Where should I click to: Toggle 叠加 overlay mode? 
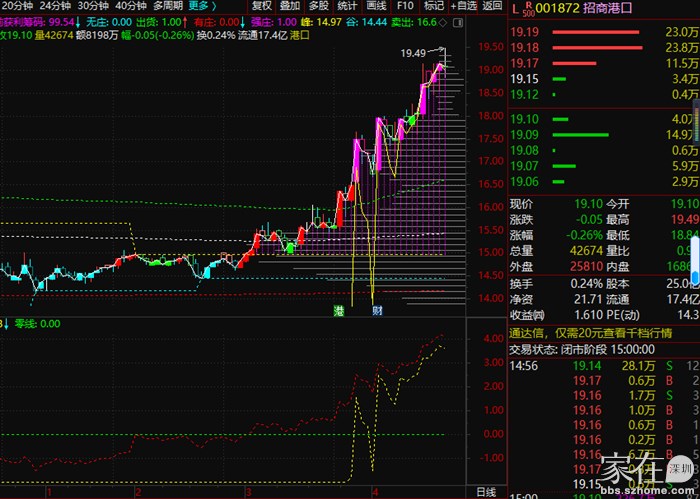(x=290, y=6)
